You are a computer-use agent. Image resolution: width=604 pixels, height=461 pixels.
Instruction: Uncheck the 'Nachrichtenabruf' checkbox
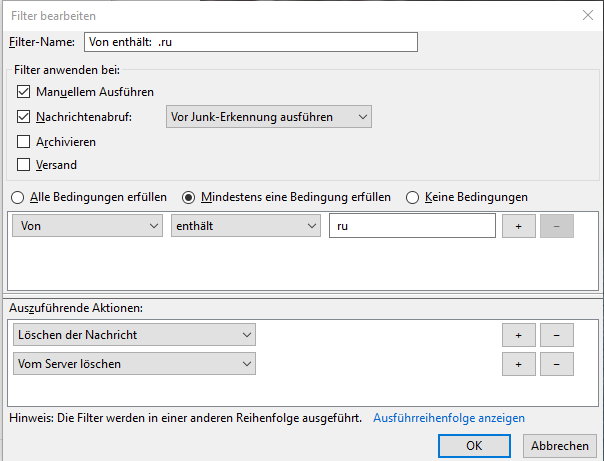point(25,117)
